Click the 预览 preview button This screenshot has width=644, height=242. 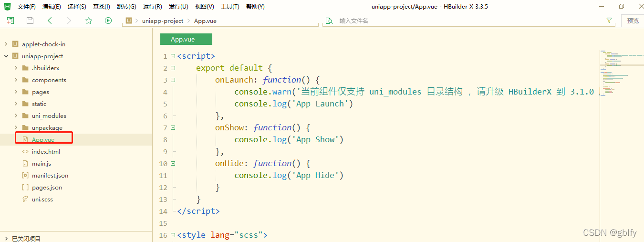[633, 21]
